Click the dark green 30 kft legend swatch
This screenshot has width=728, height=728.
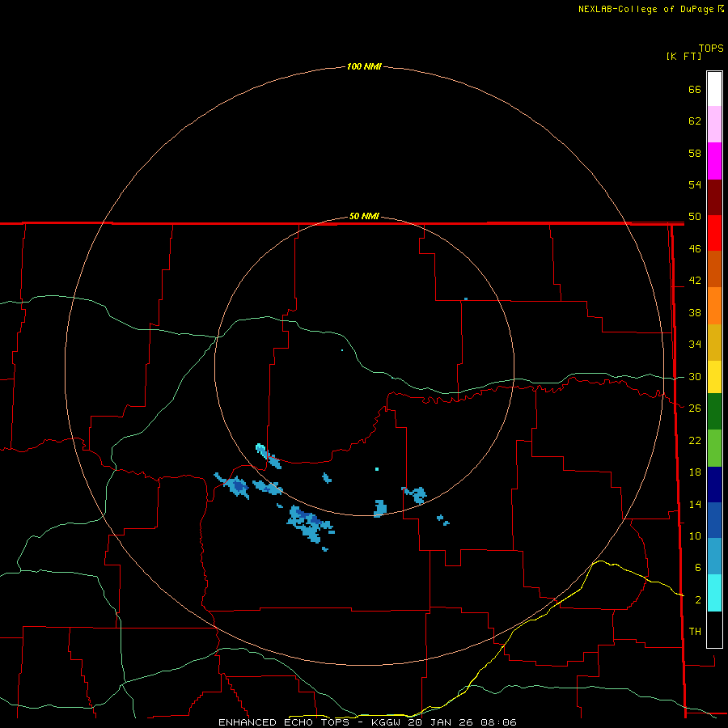714,412
